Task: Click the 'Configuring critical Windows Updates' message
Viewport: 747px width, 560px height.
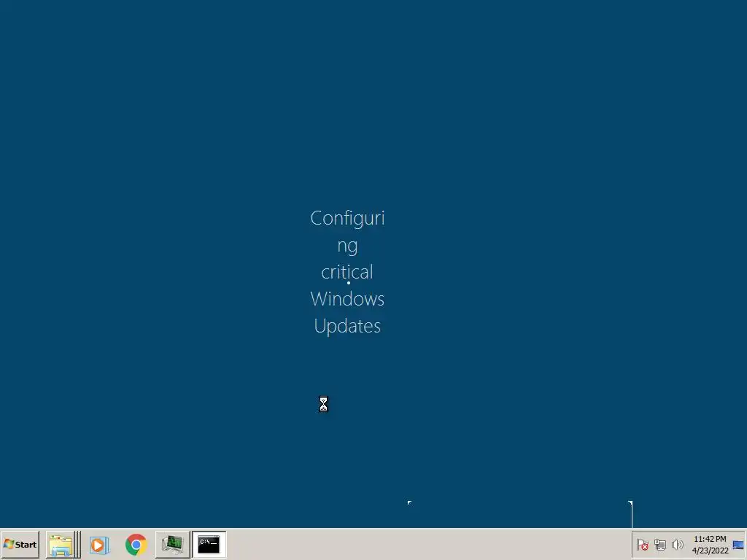Action: 347,273
